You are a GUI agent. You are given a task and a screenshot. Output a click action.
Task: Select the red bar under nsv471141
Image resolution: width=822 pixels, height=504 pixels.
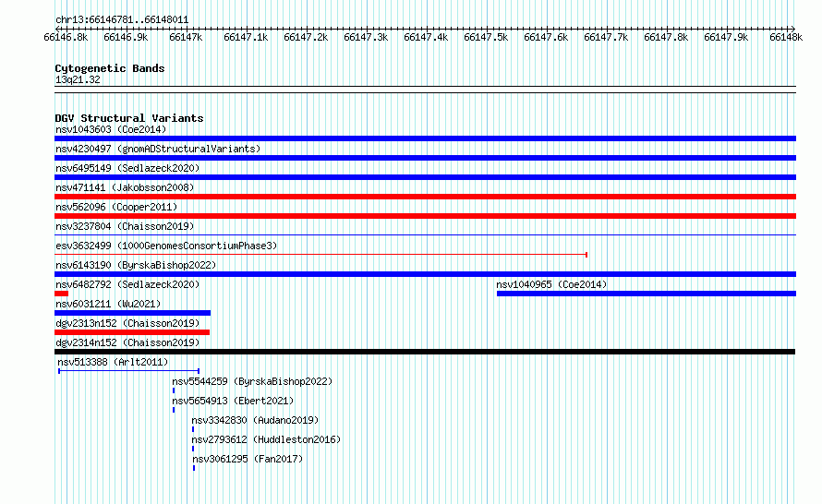coord(425,197)
